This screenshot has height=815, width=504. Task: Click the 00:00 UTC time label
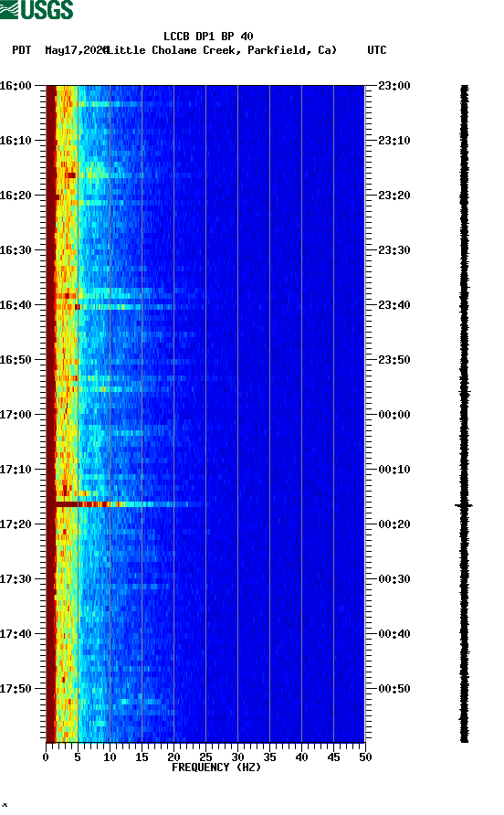point(394,415)
